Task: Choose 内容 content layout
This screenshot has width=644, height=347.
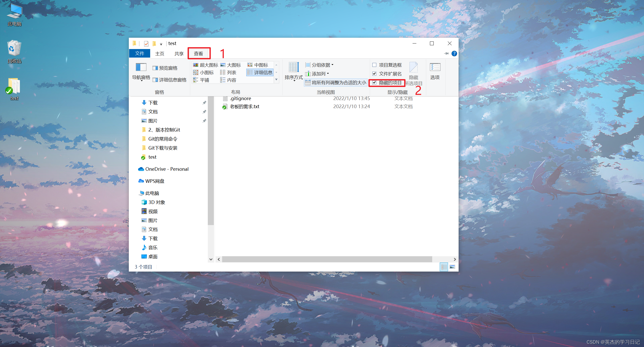Action: [228, 80]
